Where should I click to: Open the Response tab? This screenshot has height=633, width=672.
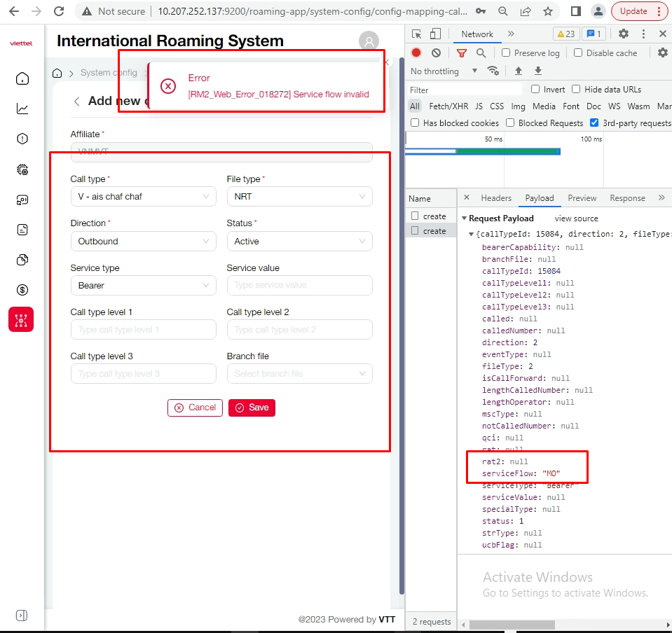point(627,198)
